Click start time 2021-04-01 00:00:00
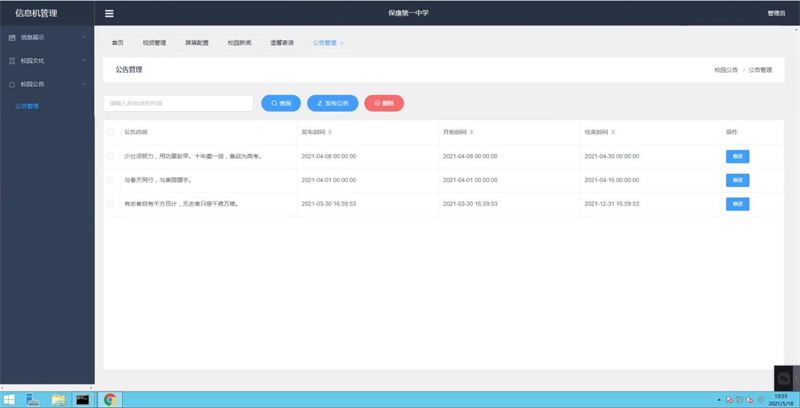800x408 pixels. pyautogui.click(x=470, y=180)
